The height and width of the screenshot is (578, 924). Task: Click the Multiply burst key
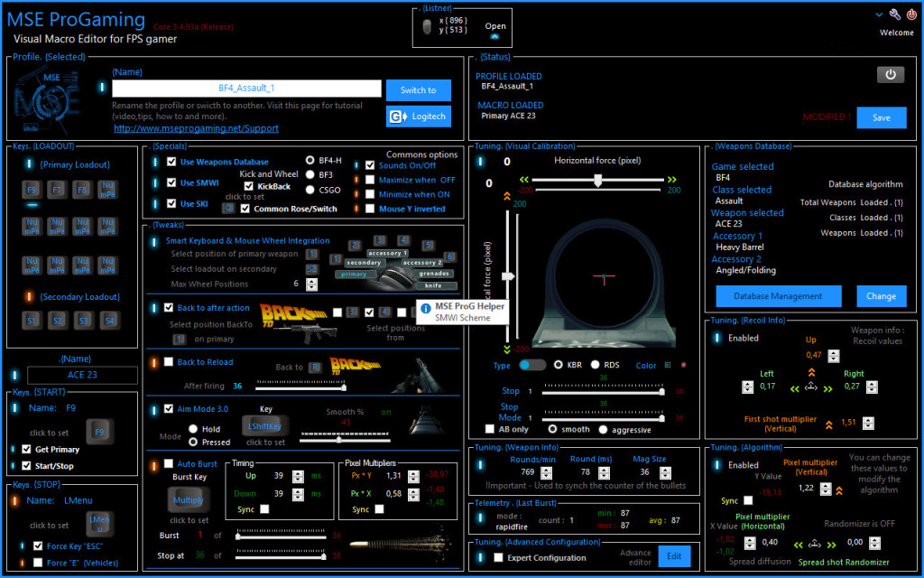(x=189, y=500)
